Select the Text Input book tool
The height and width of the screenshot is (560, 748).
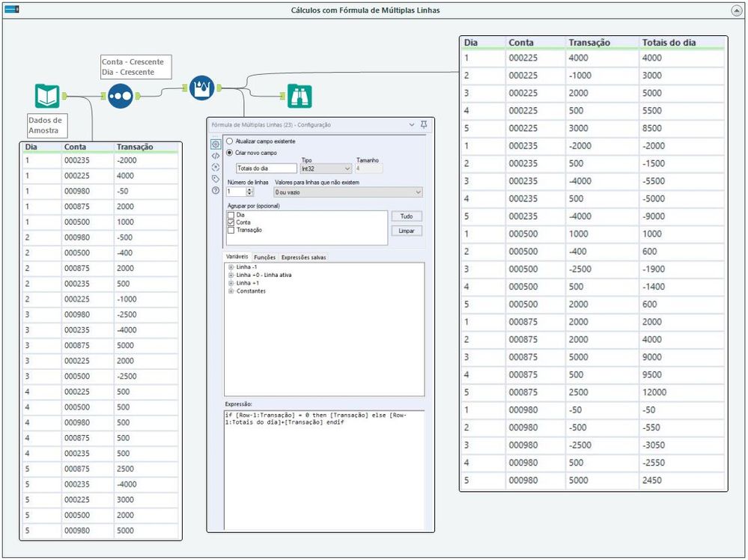pyautogui.click(x=46, y=96)
